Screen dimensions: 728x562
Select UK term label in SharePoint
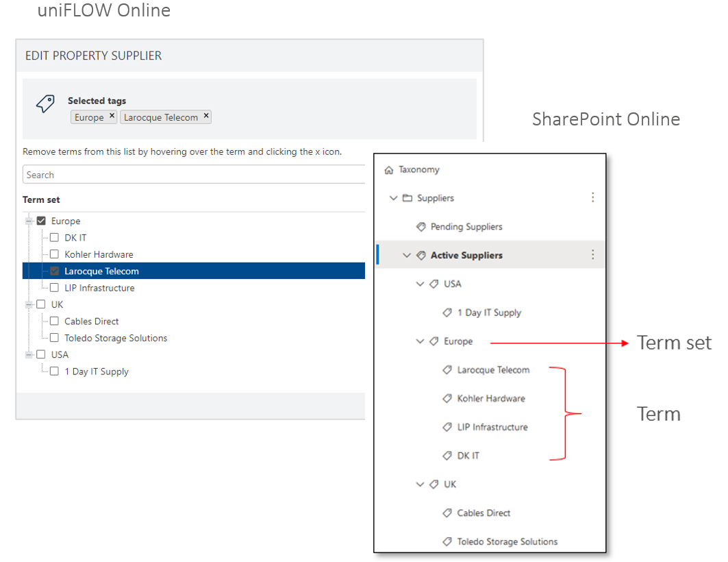(450, 485)
